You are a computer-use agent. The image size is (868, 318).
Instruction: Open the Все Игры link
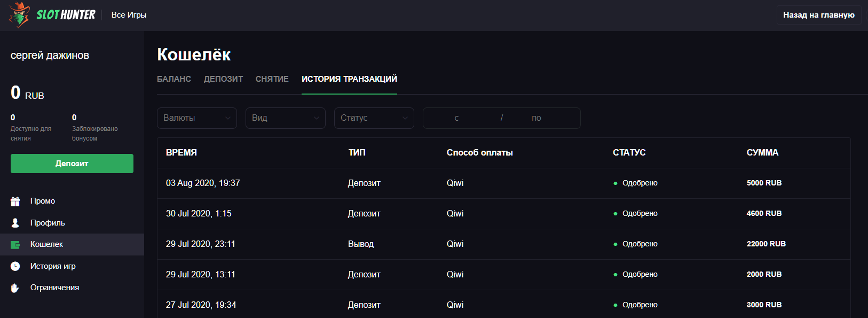129,15
